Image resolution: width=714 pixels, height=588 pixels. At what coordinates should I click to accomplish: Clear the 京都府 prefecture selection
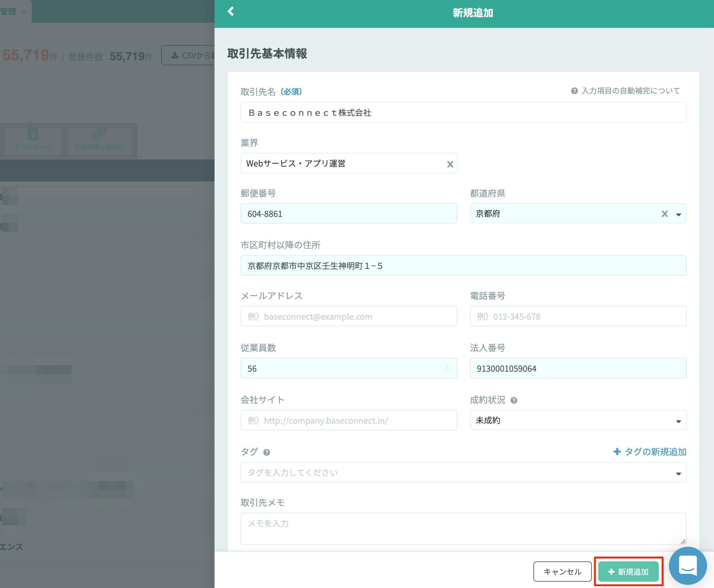coord(664,214)
